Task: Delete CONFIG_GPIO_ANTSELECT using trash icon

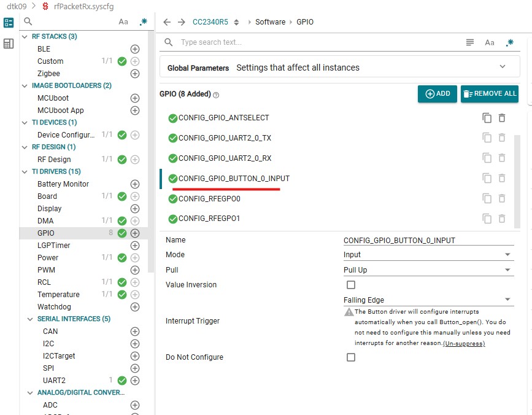Action: (x=502, y=118)
